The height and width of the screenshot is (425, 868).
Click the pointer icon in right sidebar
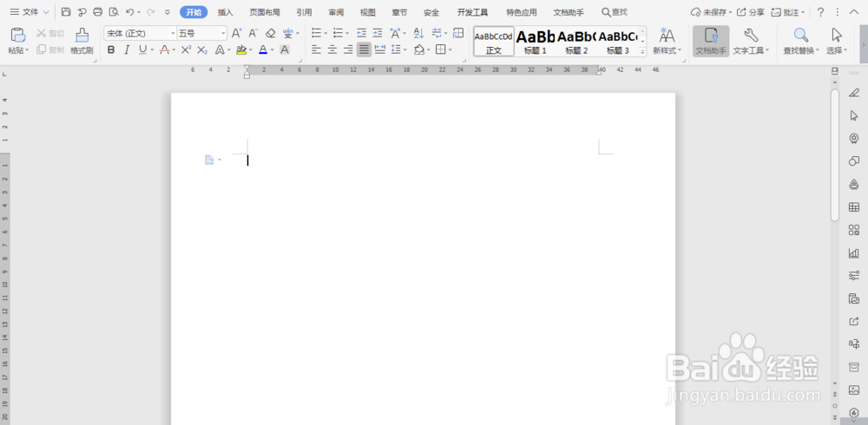coord(854,115)
